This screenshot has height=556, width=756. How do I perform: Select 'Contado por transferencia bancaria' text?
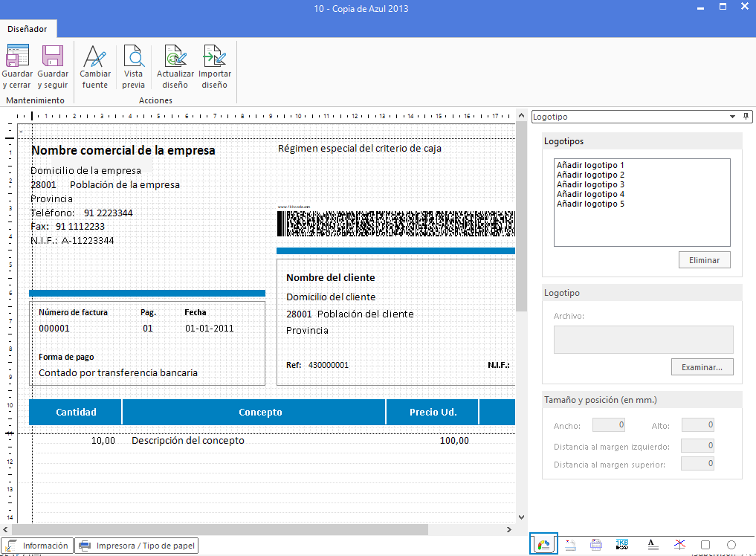(x=118, y=372)
